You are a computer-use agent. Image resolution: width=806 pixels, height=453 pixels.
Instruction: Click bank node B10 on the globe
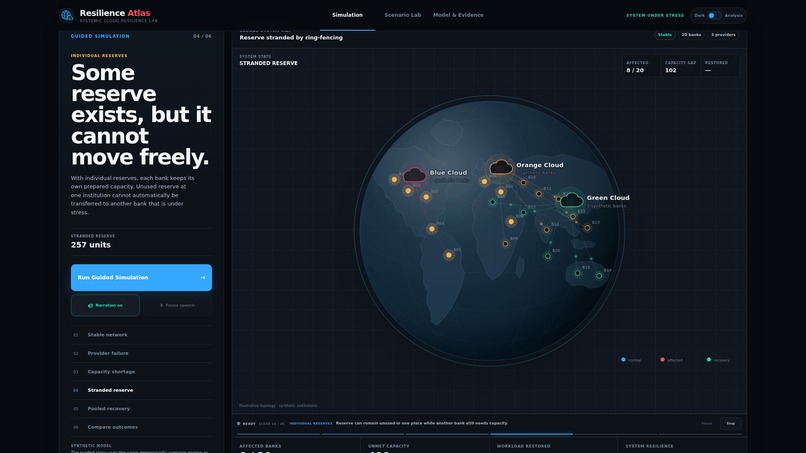[523, 182]
